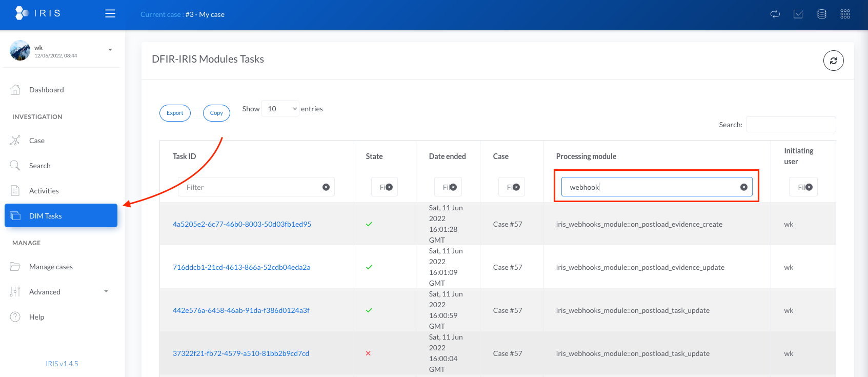Click the database icon in top bar
Image resolution: width=868 pixels, height=377 pixels.
[x=821, y=14]
